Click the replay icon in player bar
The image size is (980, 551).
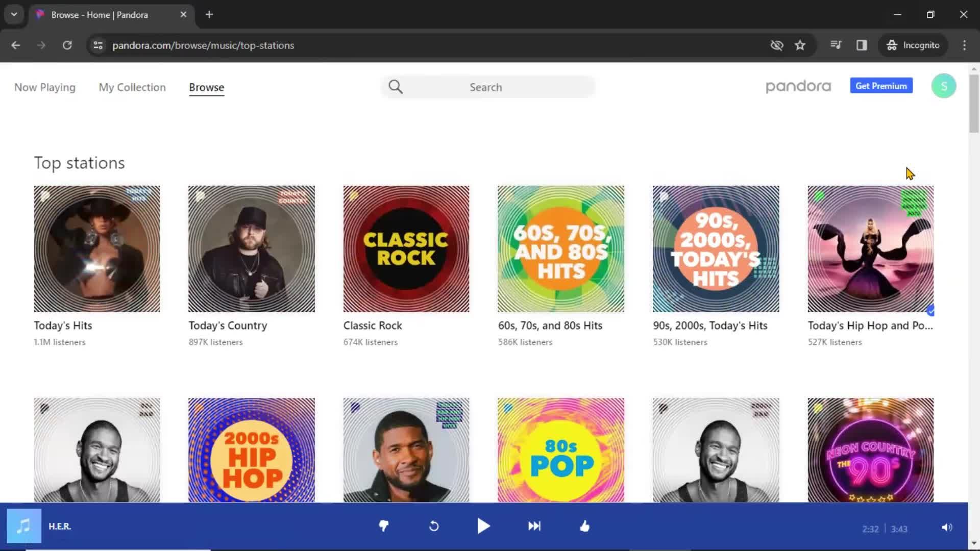434,526
